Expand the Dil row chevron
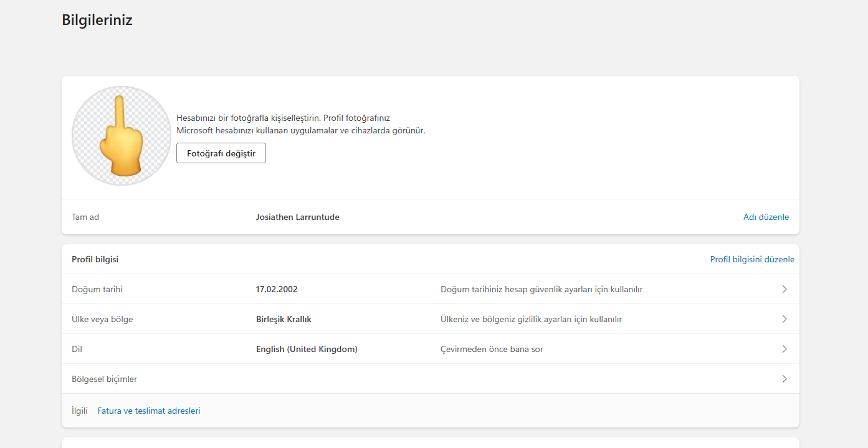Image resolution: width=868 pixels, height=448 pixels. [x=785, y=349]
